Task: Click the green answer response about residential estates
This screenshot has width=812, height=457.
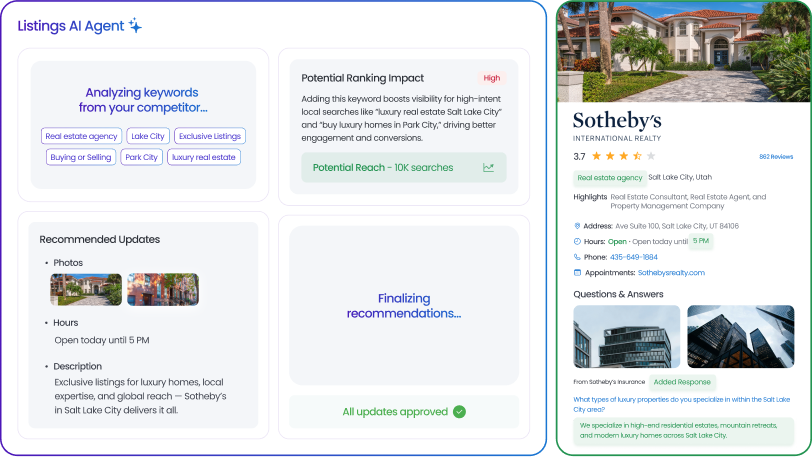Action: coord(684,431)
